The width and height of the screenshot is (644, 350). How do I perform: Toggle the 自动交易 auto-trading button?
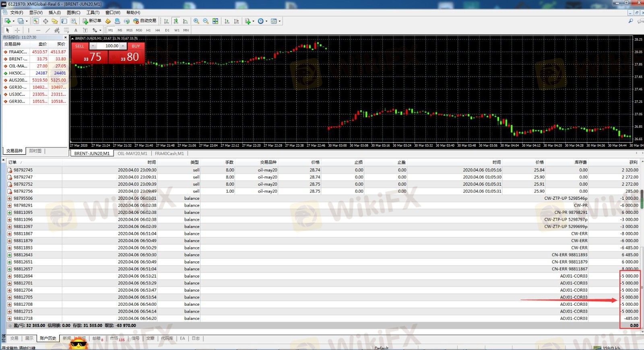(144, 21)
